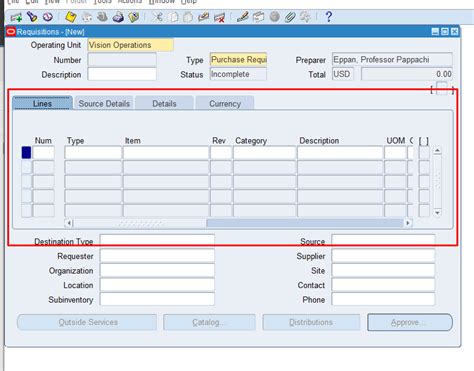Click the Requester field
474x371 pixels.
pyautogui.click(x=157, y=256)
